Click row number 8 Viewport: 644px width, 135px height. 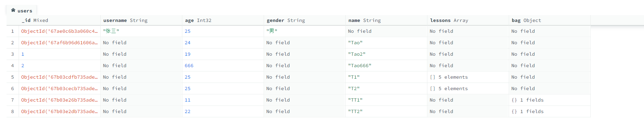12,111
